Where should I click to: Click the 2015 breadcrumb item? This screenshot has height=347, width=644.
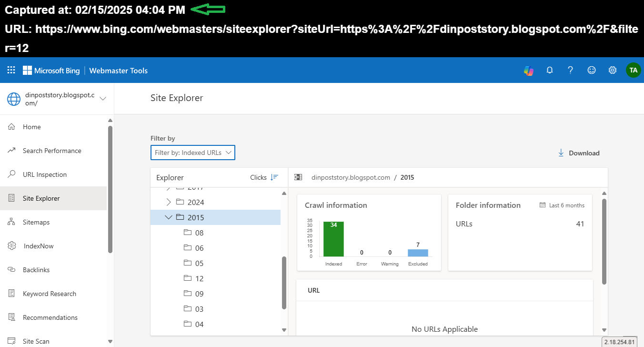[407, 177]
